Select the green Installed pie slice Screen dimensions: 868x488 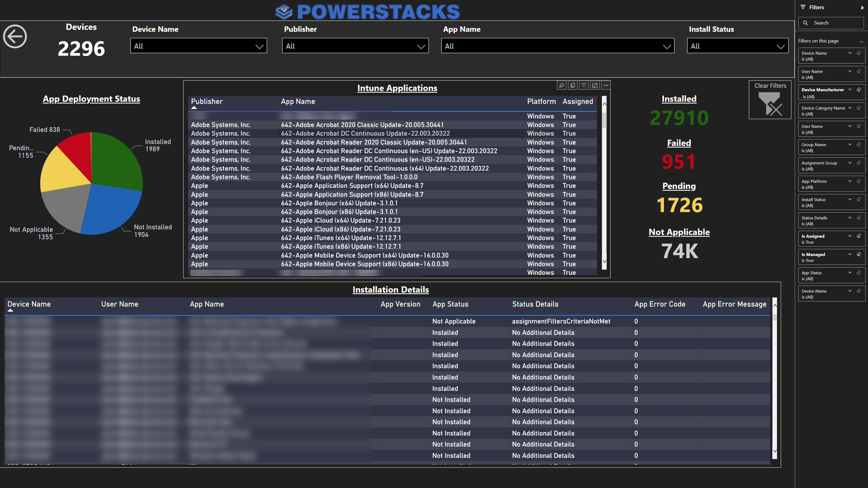click(x=116, y=162)
